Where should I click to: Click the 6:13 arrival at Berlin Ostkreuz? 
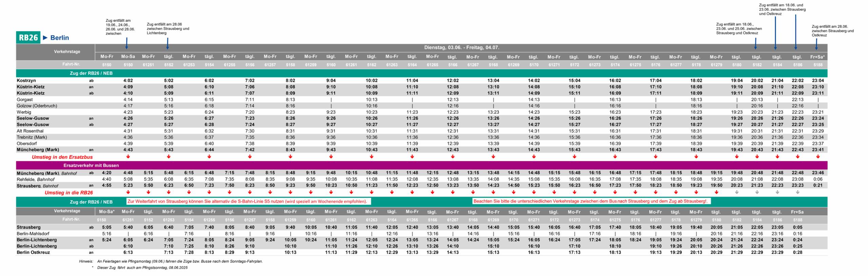(128, 252)
